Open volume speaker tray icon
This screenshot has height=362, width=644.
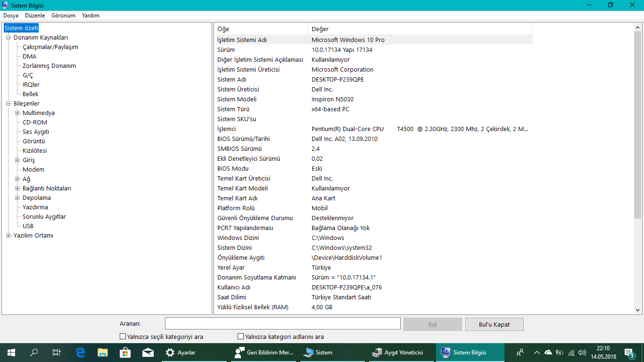[x=582, y=352]
